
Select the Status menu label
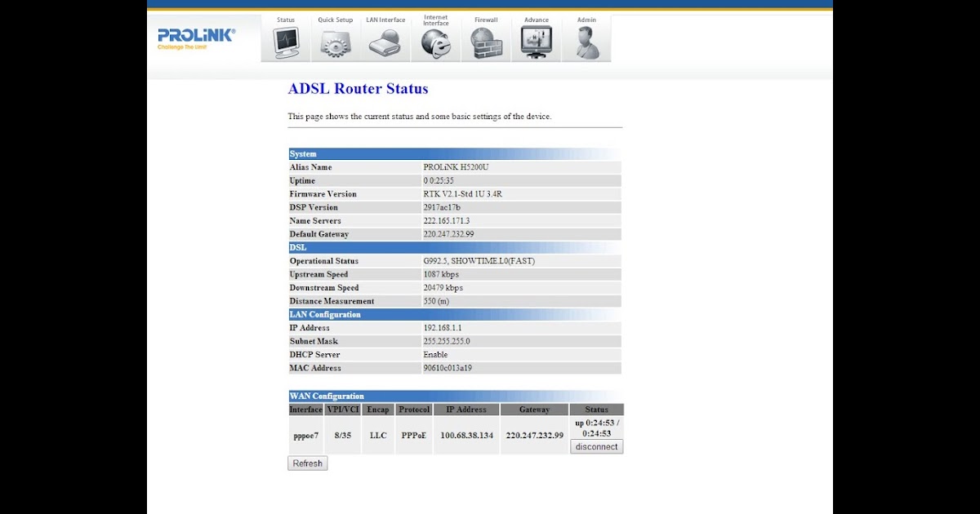point(286,20)
